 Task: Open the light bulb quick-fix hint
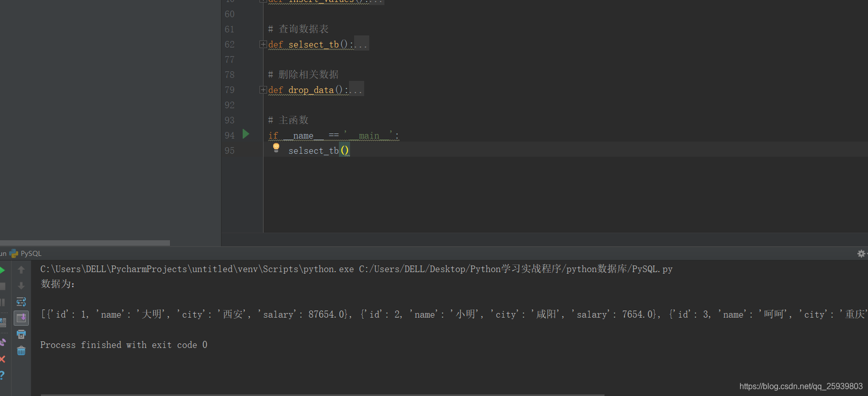[276, 148]
